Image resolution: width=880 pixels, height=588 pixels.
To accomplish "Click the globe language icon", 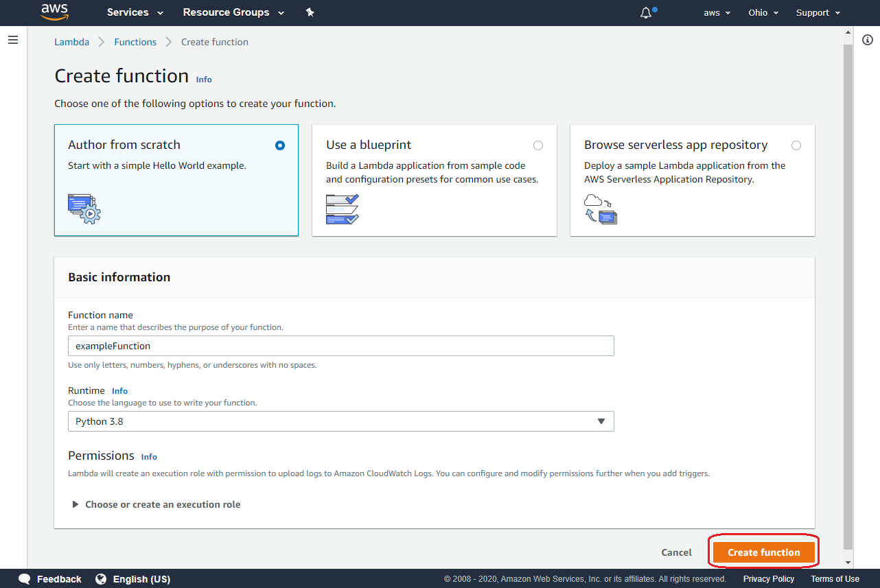I will pos(101,579).
